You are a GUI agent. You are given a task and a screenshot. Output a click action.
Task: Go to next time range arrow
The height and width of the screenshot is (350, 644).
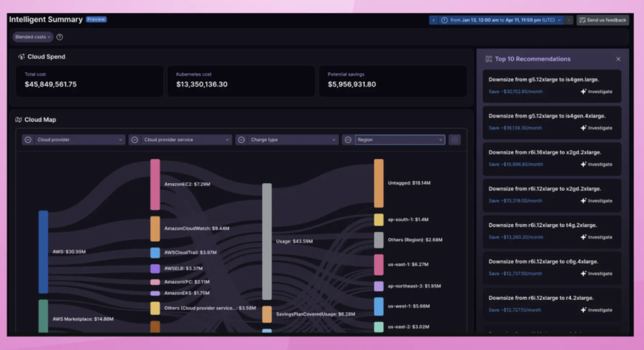tap(569, 20)
